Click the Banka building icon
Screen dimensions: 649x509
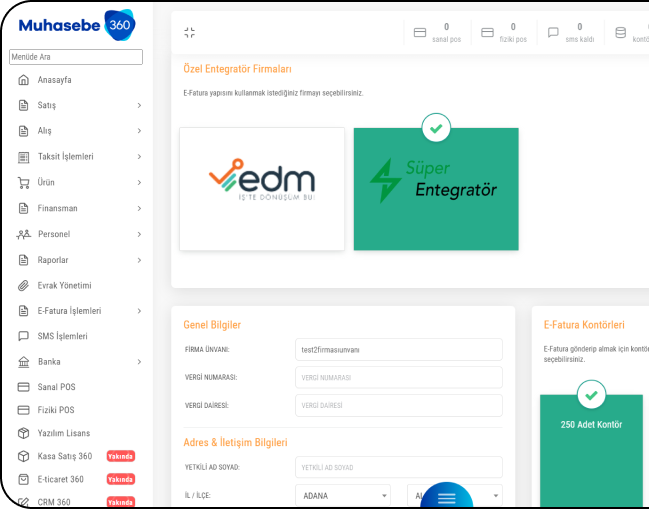point(24,362)
